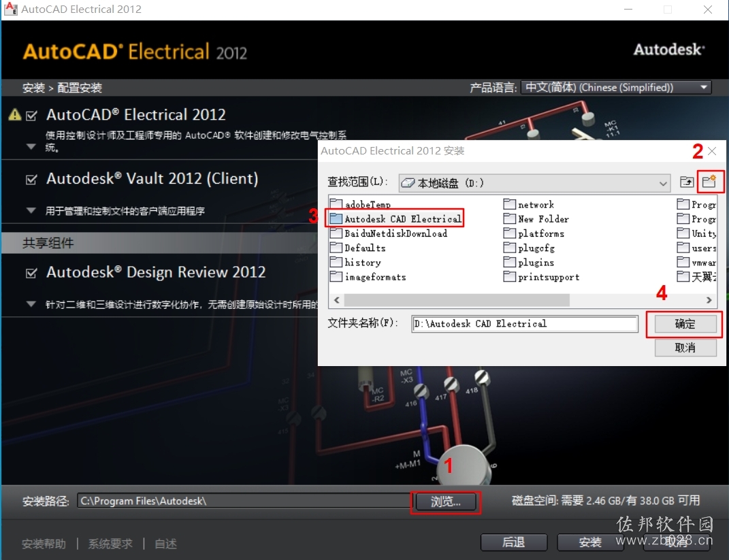Select the history folder
Viewport: 729px width, 560px height.
(356, 262)
